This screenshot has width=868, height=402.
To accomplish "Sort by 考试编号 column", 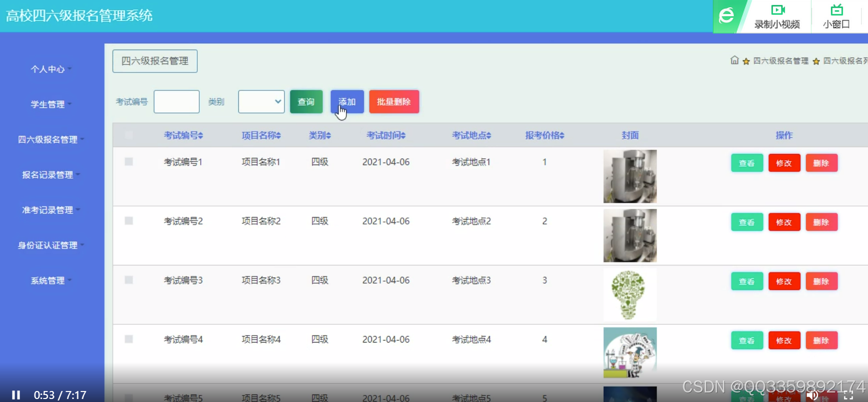I will (x=183, y=135).
